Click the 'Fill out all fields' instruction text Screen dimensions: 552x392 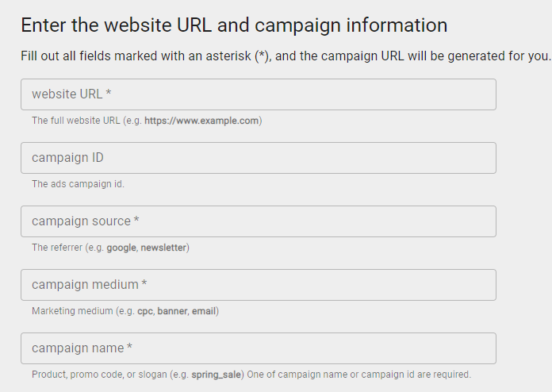tap(285, 56)
